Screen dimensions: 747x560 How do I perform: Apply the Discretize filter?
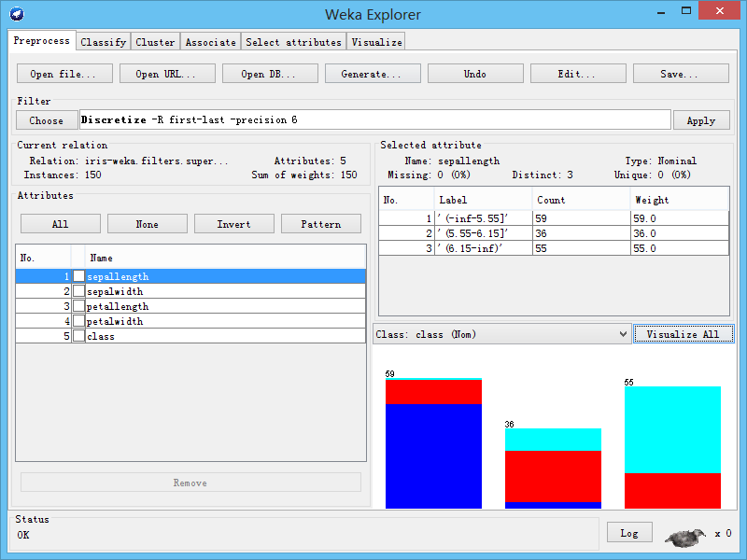[x=701, y=120]
